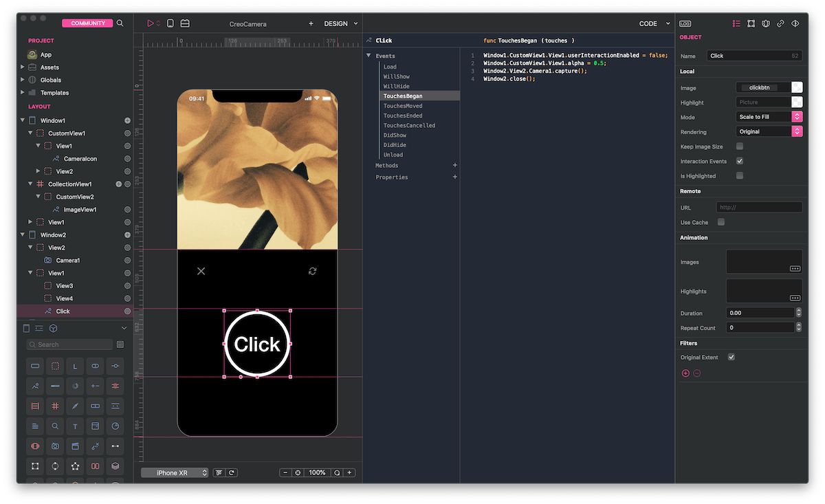The width and height of the screenshot is (825, 504).
Task: Zoom in with the plus zoom button
Action: 350,473
